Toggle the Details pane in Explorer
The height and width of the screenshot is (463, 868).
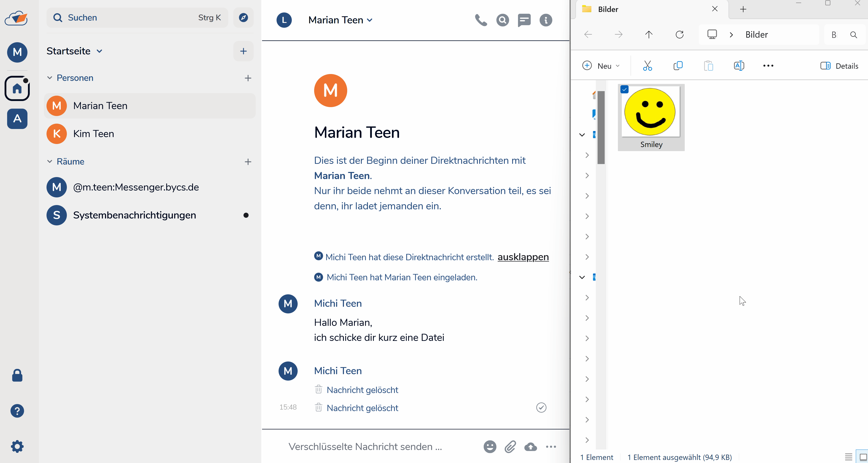839,66
